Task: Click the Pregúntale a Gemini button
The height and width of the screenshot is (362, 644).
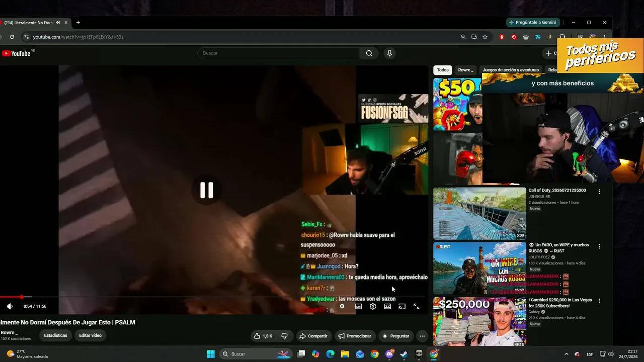Action: [x=533, y=23]
